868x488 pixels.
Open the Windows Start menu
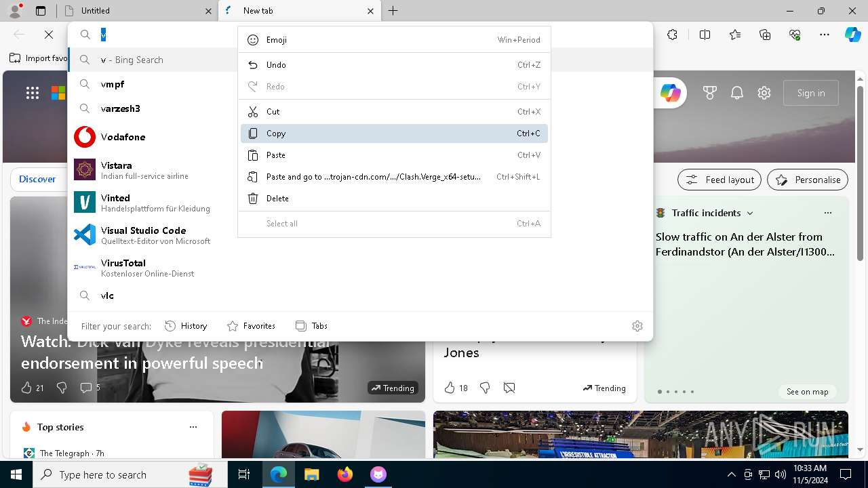pos(16,474)
